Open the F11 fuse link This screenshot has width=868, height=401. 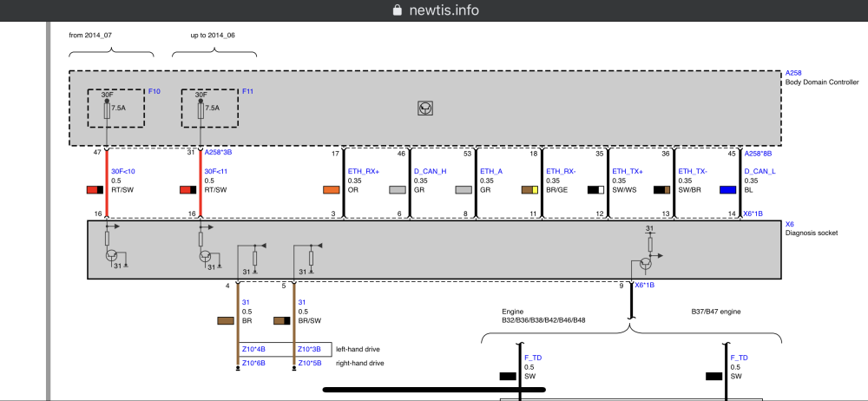[x=247, y=91]
